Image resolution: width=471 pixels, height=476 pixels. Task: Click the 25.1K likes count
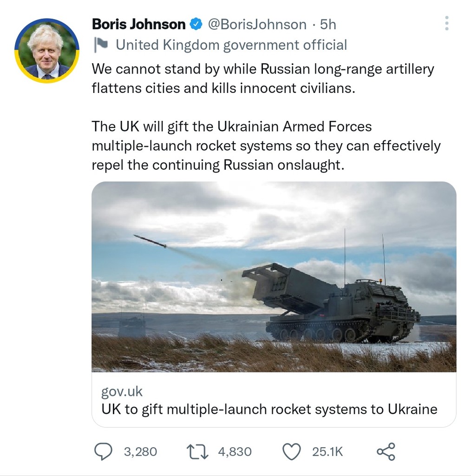click(x=327, y=452)
